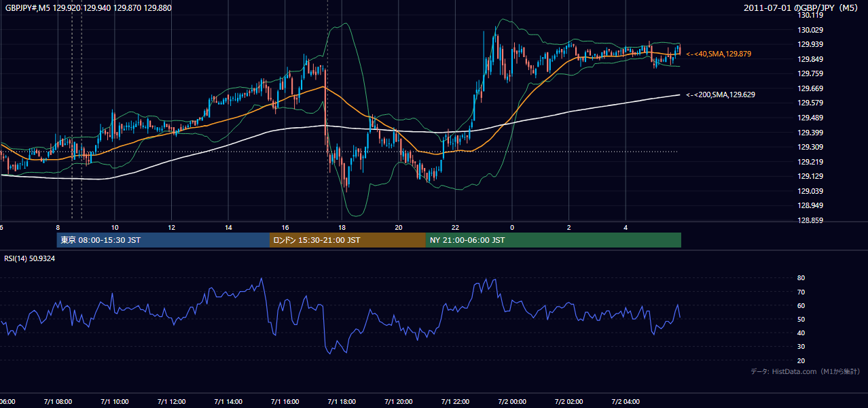Click the 130.029 price axis label
This screenshot has height=408, width=868.
click(810, 30)
